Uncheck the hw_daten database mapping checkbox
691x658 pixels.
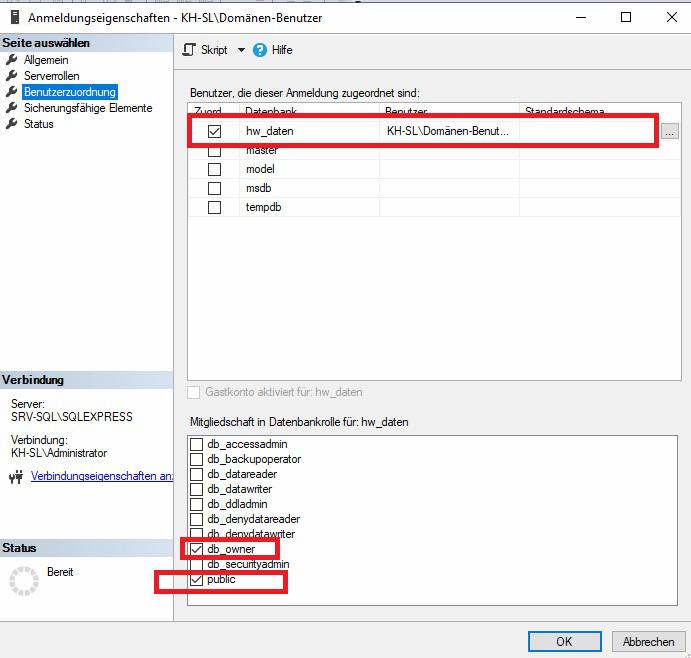(x=214, y=131)
